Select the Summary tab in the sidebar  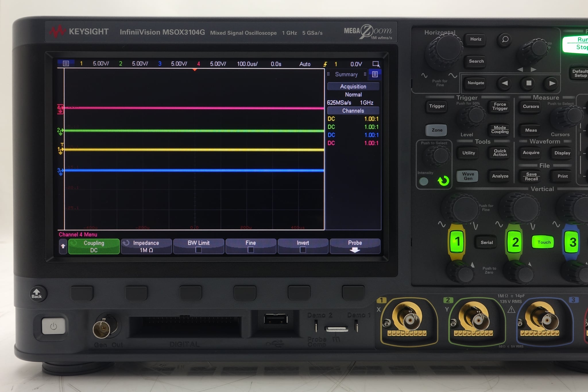coord(346,74)
